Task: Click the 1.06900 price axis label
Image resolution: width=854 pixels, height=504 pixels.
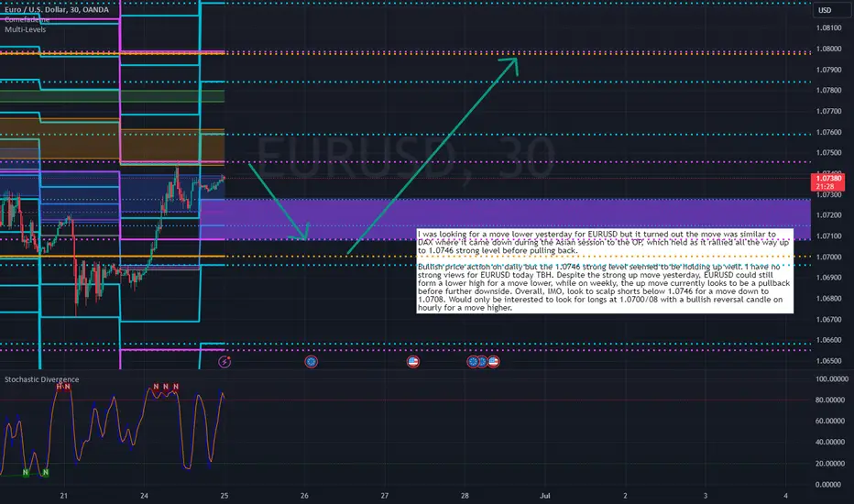Action: pyautogui.click(x=828, y=278)
